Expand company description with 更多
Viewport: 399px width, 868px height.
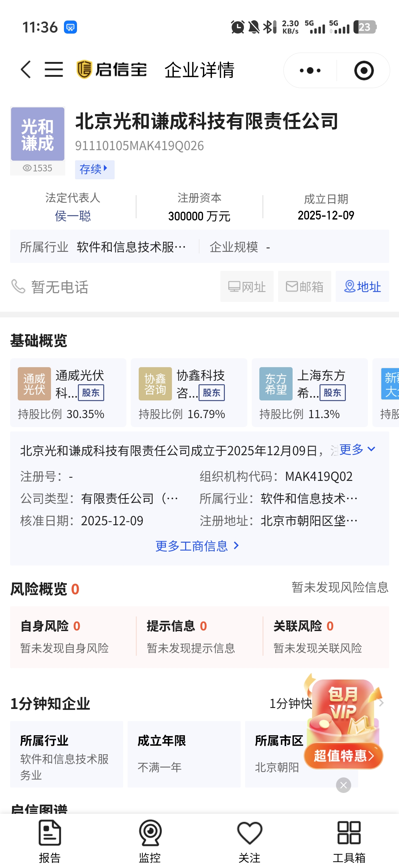click(357, 450)
